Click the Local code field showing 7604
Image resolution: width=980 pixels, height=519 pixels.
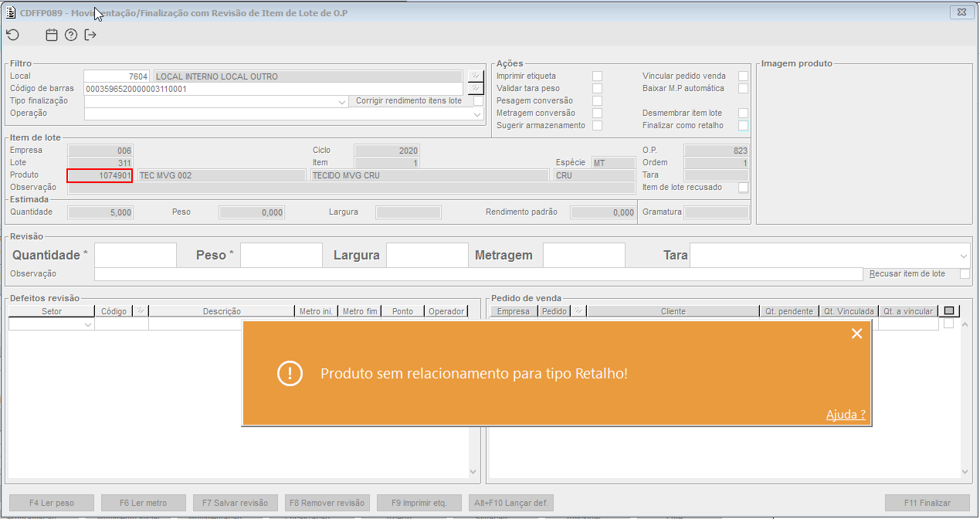point(118,76)
